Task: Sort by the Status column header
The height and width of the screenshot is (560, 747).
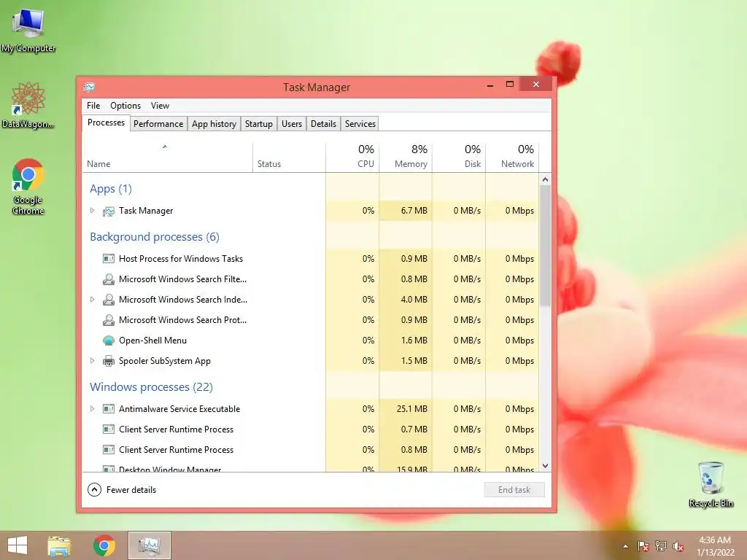Action: 289,157
